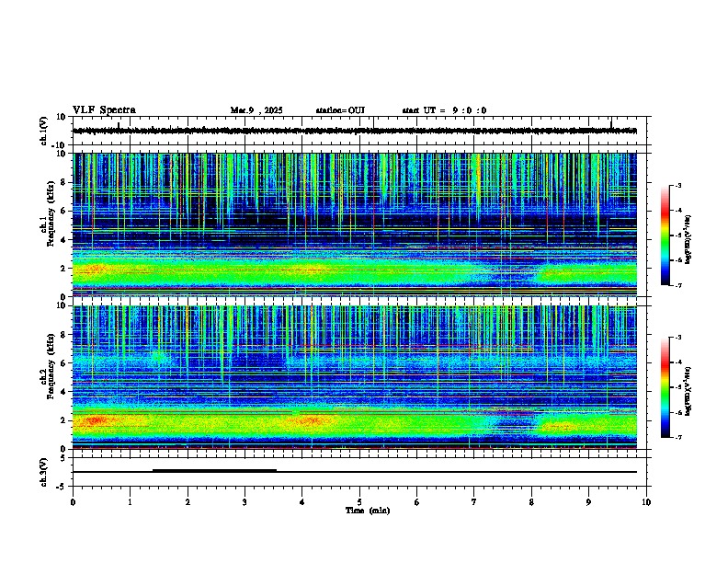Screen dimensions: 728x563
Task: Click the thick segment of the ch.3 trace
Action: [x=214, y=471]
